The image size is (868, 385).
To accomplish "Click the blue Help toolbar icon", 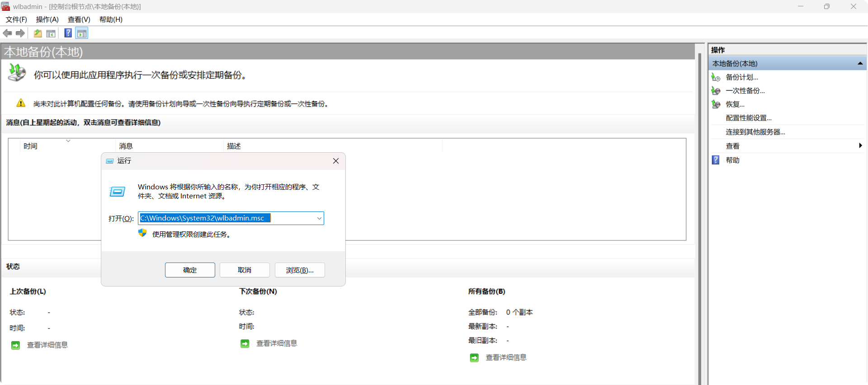I will tap(68, 33).
